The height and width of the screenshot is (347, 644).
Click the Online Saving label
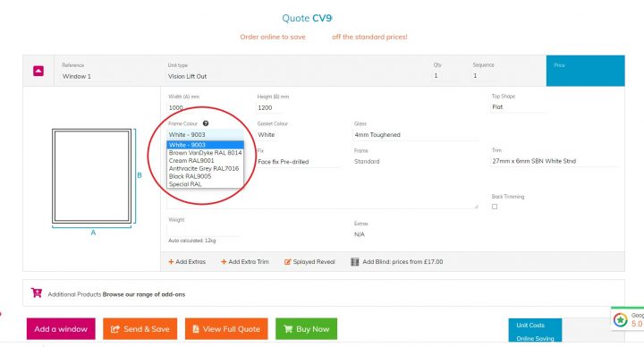click(x=535, y=338)
